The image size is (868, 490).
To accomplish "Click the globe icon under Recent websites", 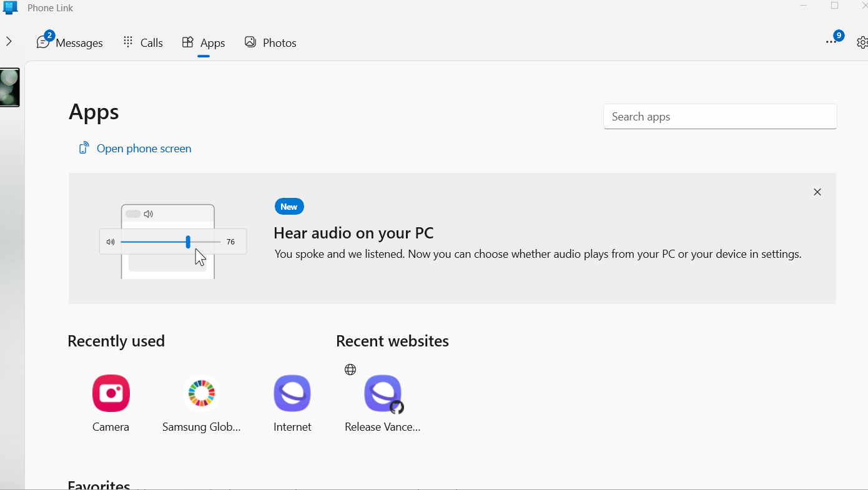I will pyautogui.click(x=350, y=370).
